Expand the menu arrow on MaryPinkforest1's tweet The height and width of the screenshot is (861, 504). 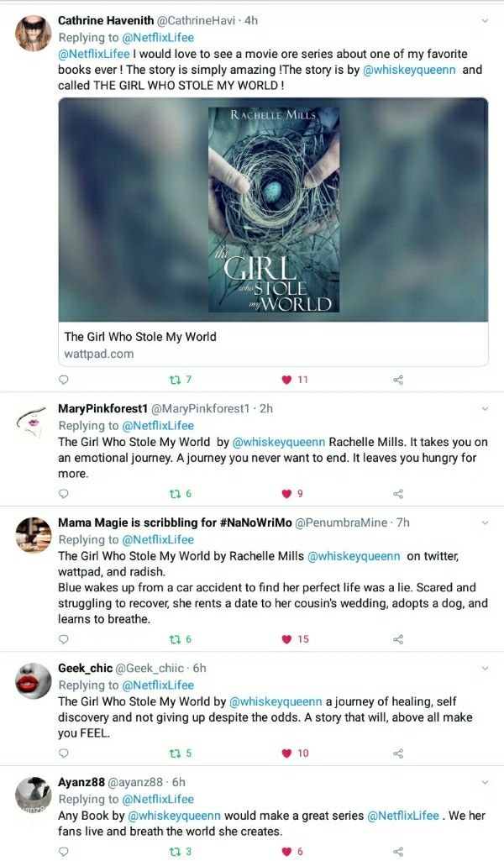(x=485, y=408)
